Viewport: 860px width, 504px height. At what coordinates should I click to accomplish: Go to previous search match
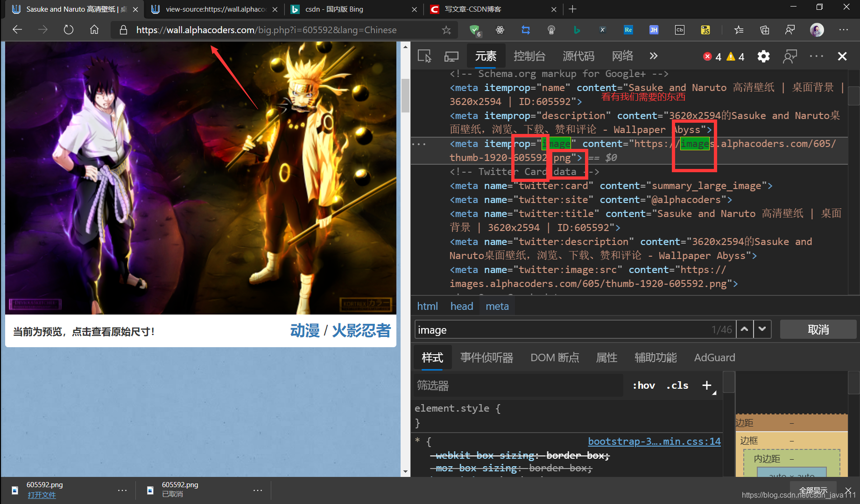[745, 329]
